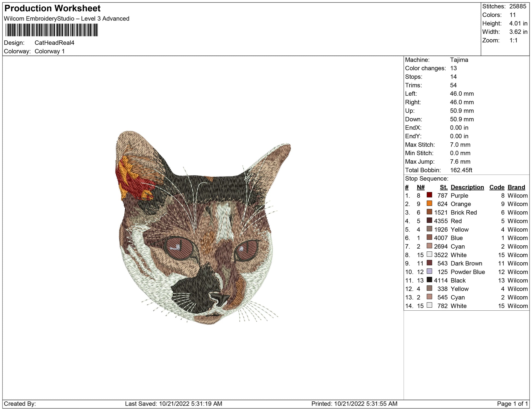This screenshot has height=409, width=532.
Task: Click the Dark Brown color swatch
Action: [429, 263]
